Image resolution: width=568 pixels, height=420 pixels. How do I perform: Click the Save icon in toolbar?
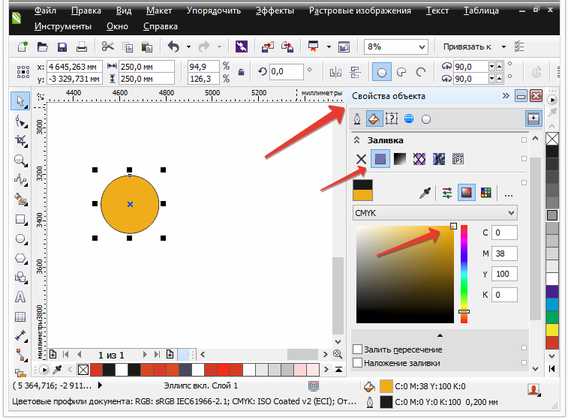coord(62,47)
